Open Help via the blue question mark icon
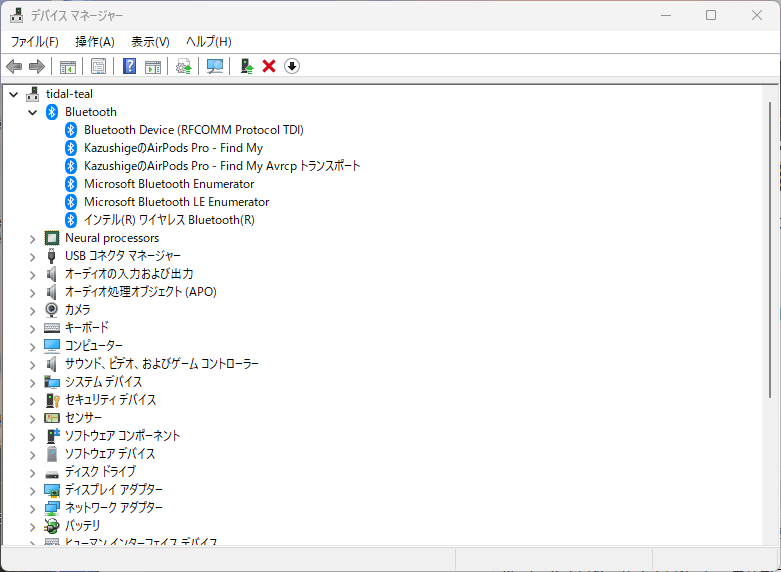Image resolution: width=781 pixels, height=572 pixels. pos(129,66)
